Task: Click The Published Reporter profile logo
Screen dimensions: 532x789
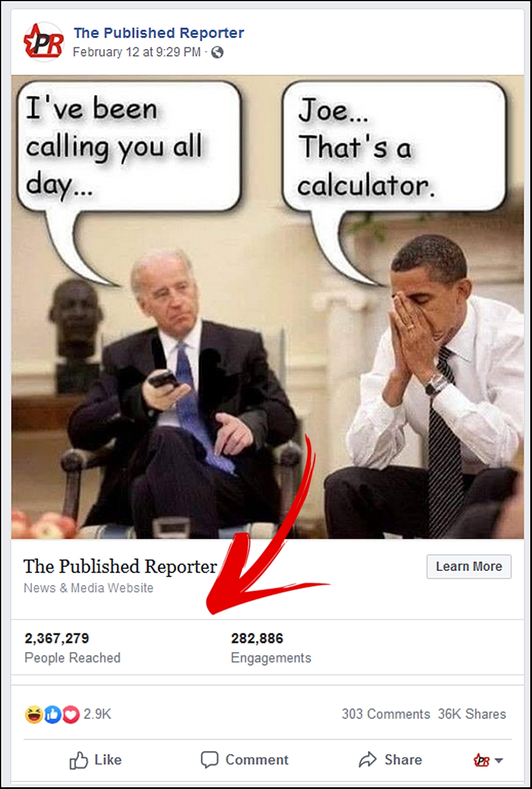Action: pyautogui.click(x=43, y=42)
